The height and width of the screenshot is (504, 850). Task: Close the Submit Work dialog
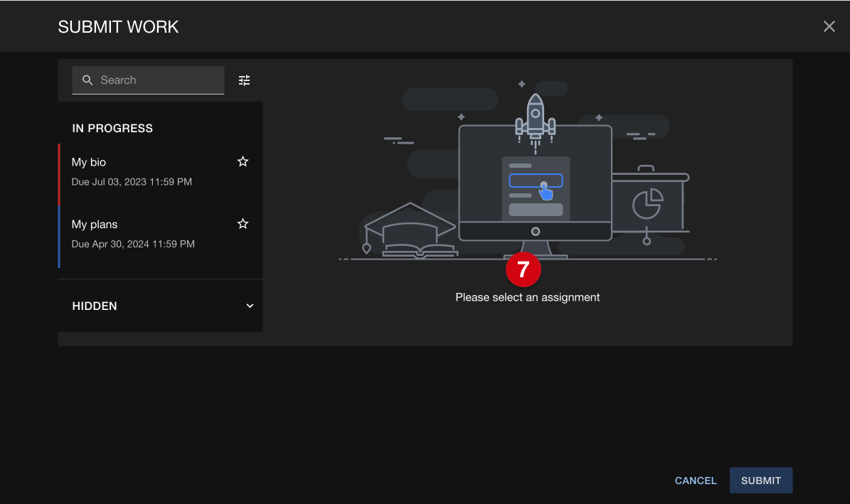click(829, 26)
